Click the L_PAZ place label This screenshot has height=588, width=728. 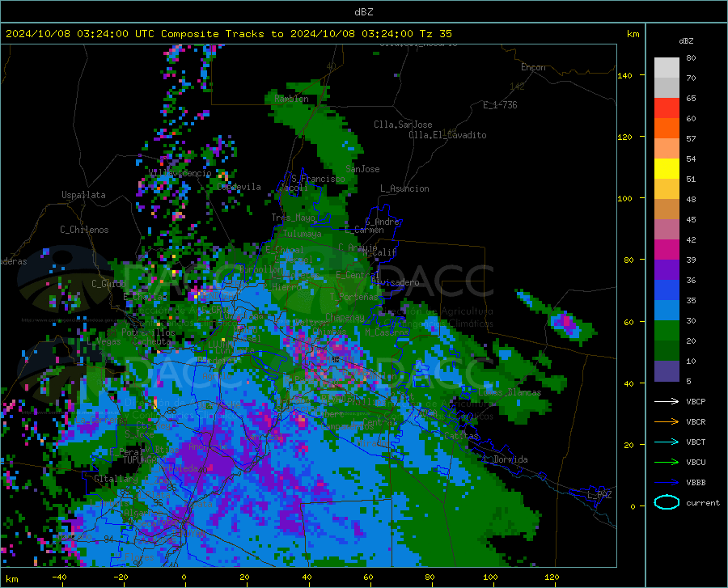pos(599,495)
